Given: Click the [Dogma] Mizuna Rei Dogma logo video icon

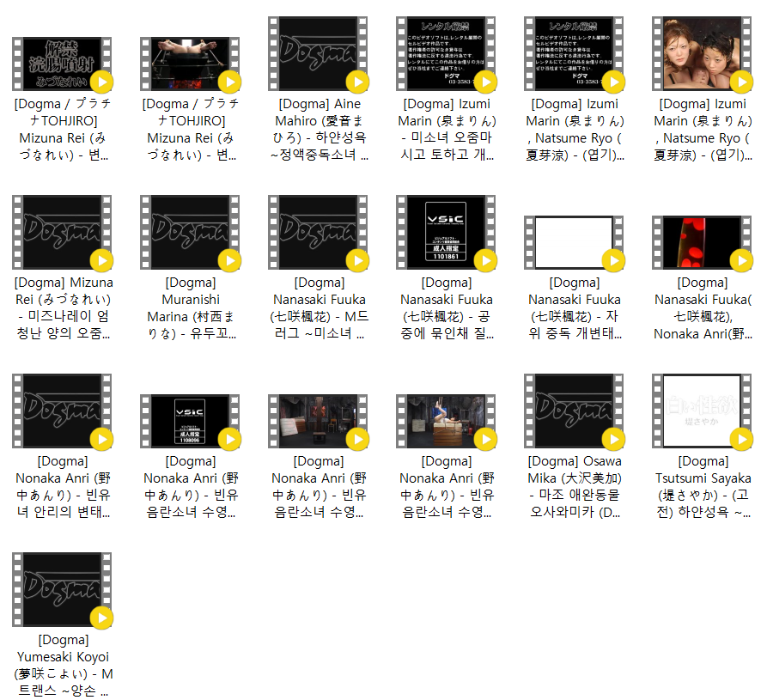Looking at the screenshot, I should [x=62, y=233].
